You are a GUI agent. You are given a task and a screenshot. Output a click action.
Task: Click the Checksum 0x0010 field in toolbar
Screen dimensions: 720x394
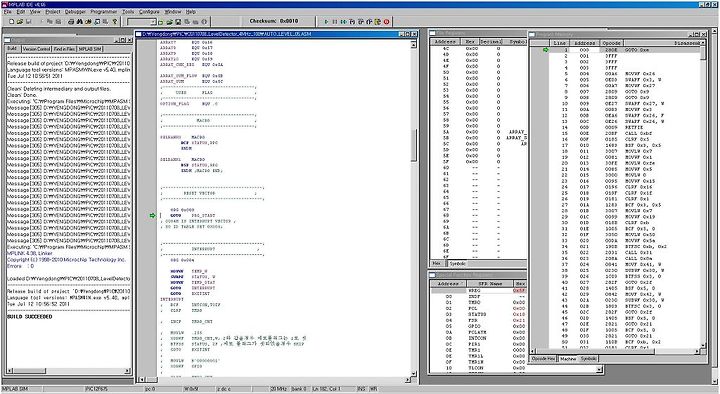(274, 21)
